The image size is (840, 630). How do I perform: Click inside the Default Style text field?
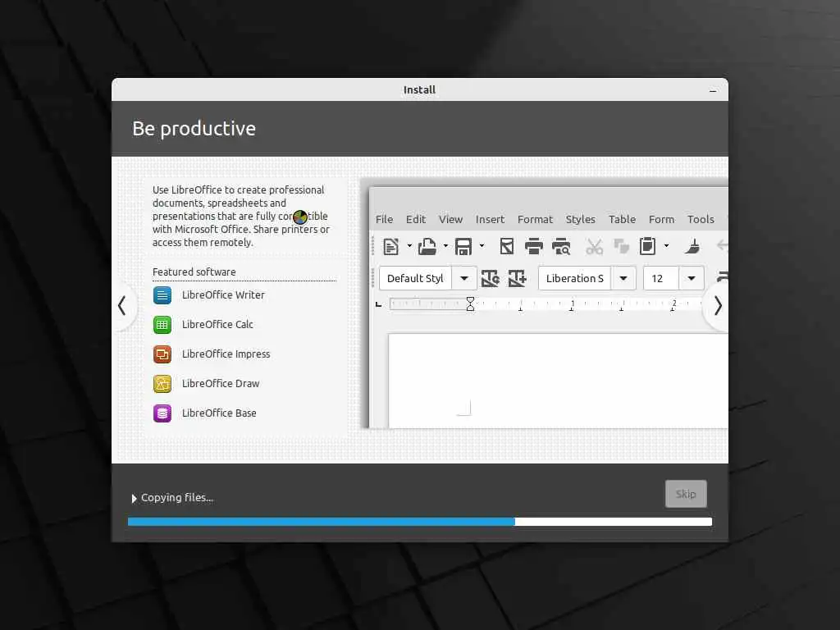(415, 279)
